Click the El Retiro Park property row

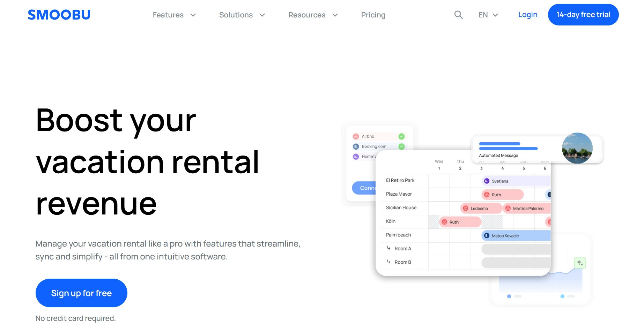[x=465, y=181]
